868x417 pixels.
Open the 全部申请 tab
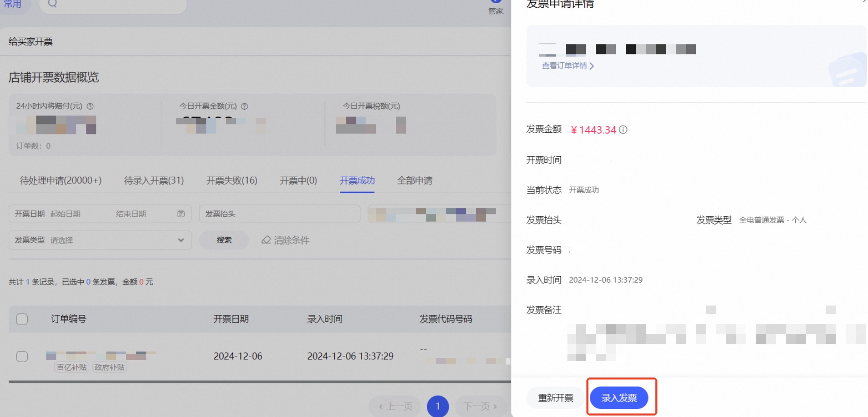tap(415, 181)
